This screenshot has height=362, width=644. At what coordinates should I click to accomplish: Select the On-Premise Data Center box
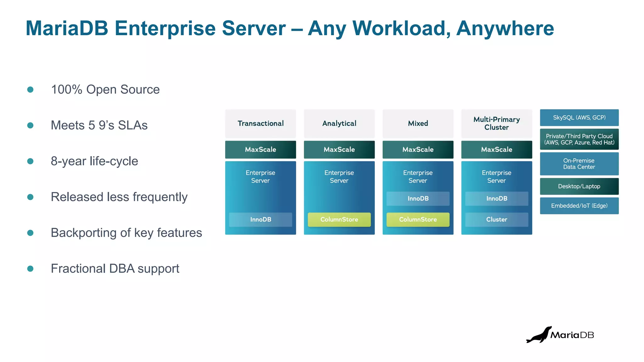click(579, 164)
